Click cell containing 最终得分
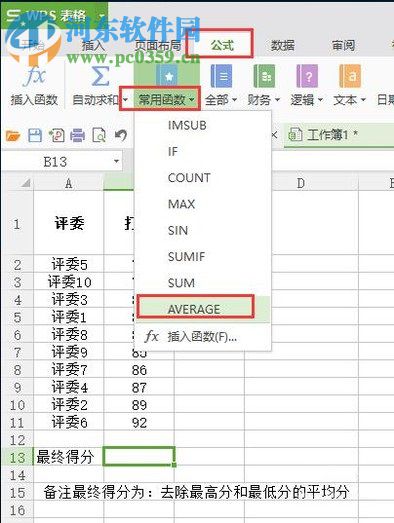The width and height of the screenshot is (394, 523). (x=68, y=457)
